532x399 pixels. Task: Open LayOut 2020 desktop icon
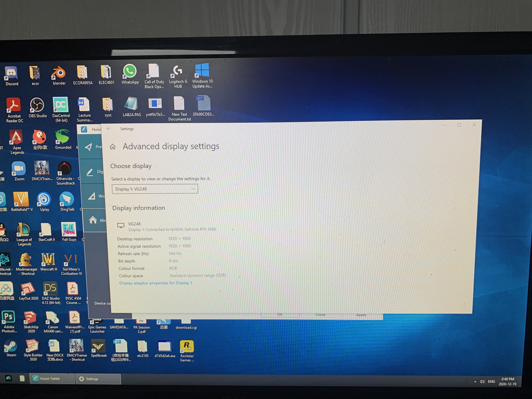pyautogui.click(x=28, y=291)
